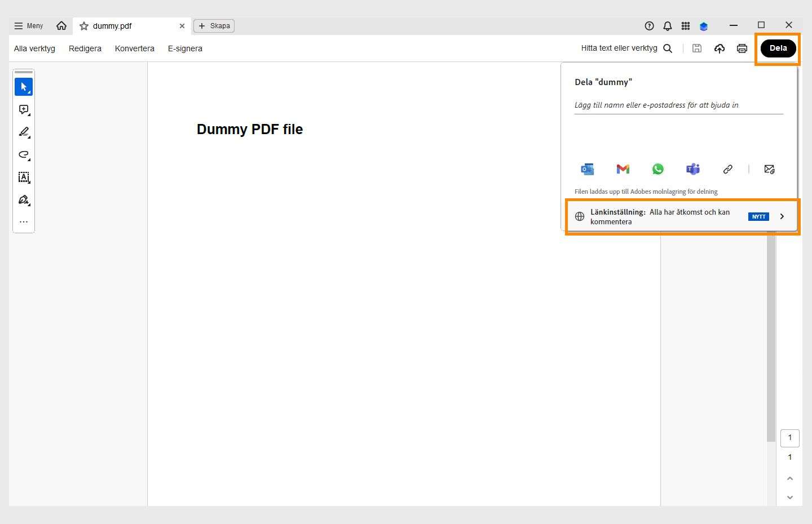
Task: Click the Skapa create button
Action: tap(214, 26)
